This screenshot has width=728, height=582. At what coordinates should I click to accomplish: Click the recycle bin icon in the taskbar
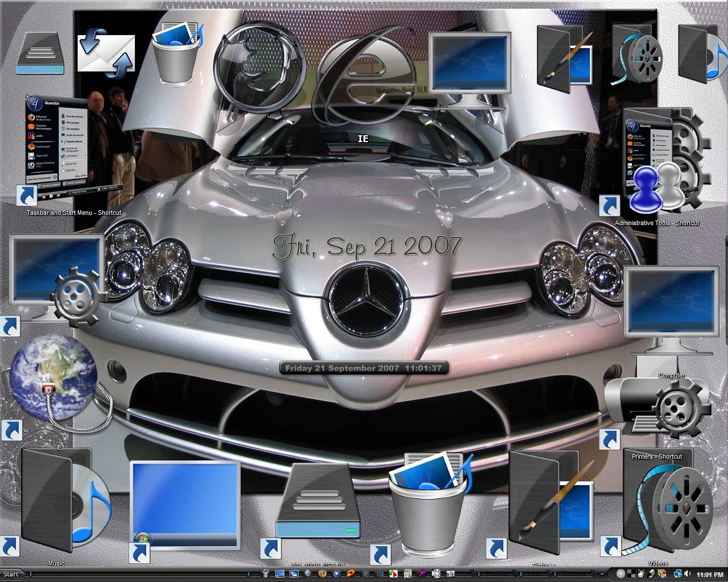point(266,574)
